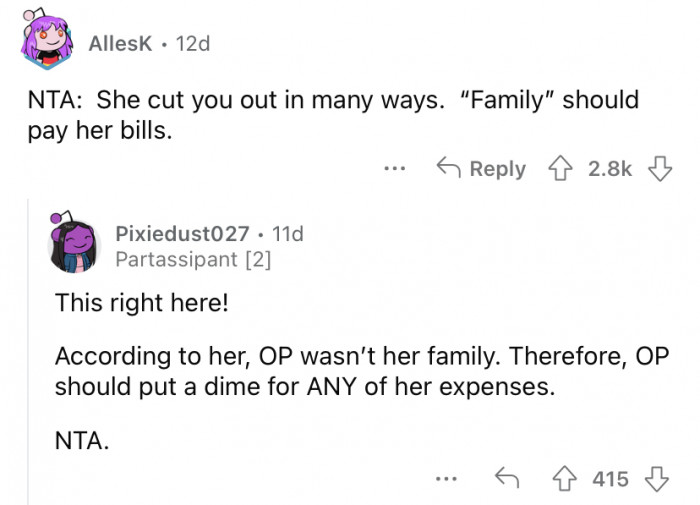Open Pixiedust027's avatar icon

point(76,246)
